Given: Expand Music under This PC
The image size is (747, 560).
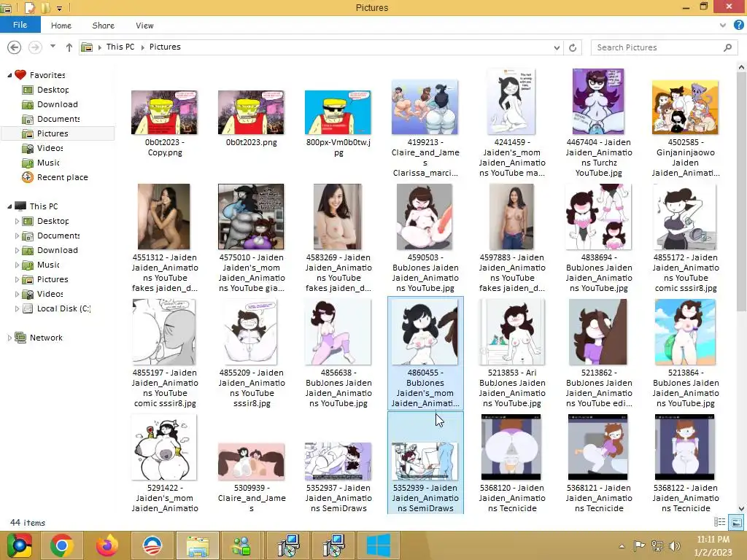Looking at the screenshot, I should pyautogui.click(x=18, y=265).
